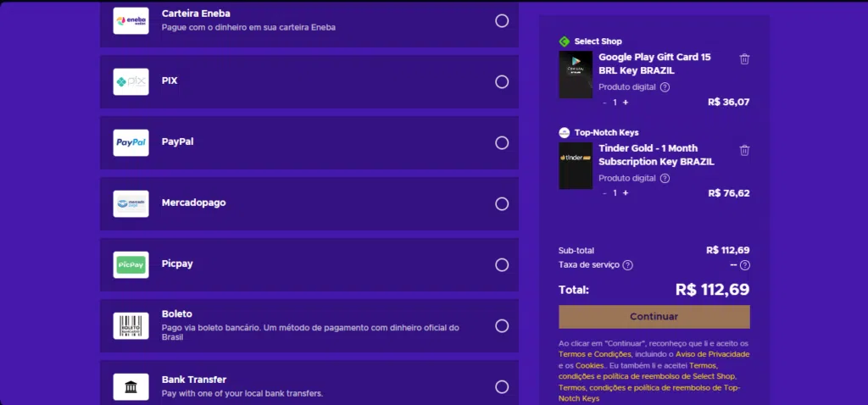868x405 pixels.
Task: Increase Tinder Gold subscription quantity
Action: (x=626, y=193)
